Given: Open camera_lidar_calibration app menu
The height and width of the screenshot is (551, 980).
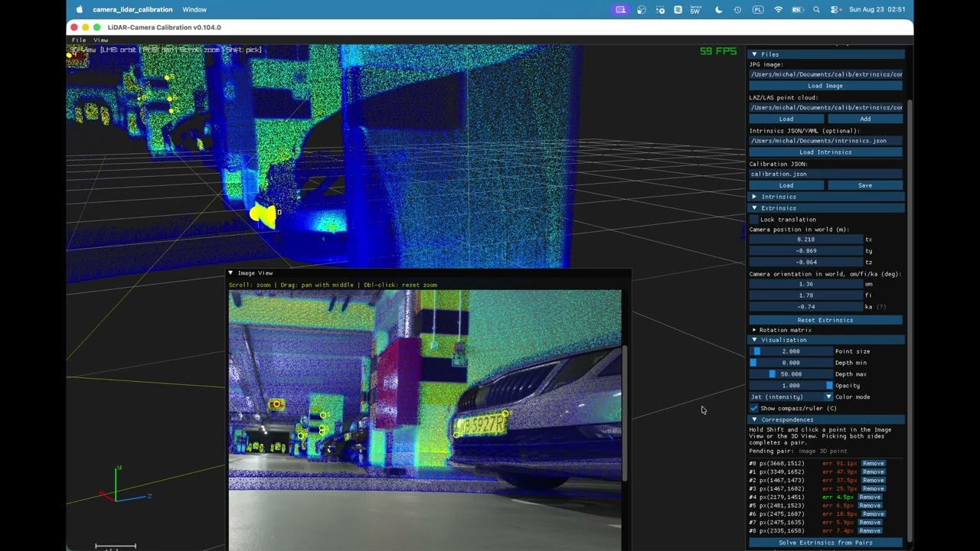Looking at the screenshot, I should pyautogui.click(x=132, y=9).
